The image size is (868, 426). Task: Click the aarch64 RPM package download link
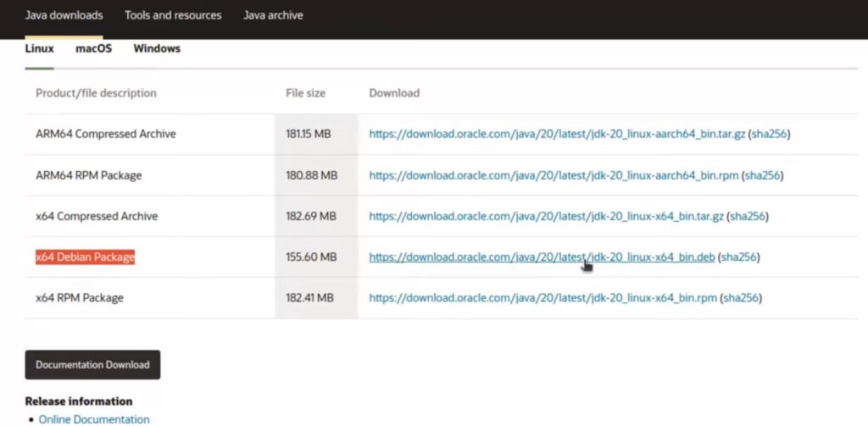[x=554, y=175]
